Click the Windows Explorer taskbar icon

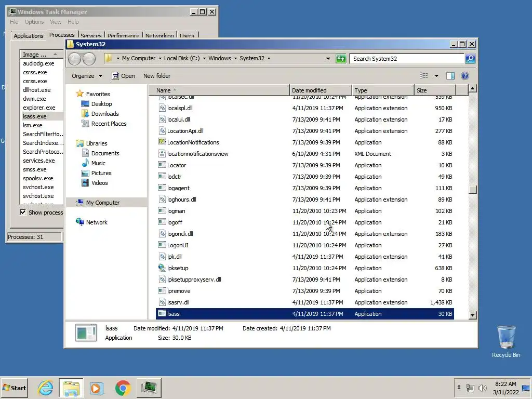point(71,388)
